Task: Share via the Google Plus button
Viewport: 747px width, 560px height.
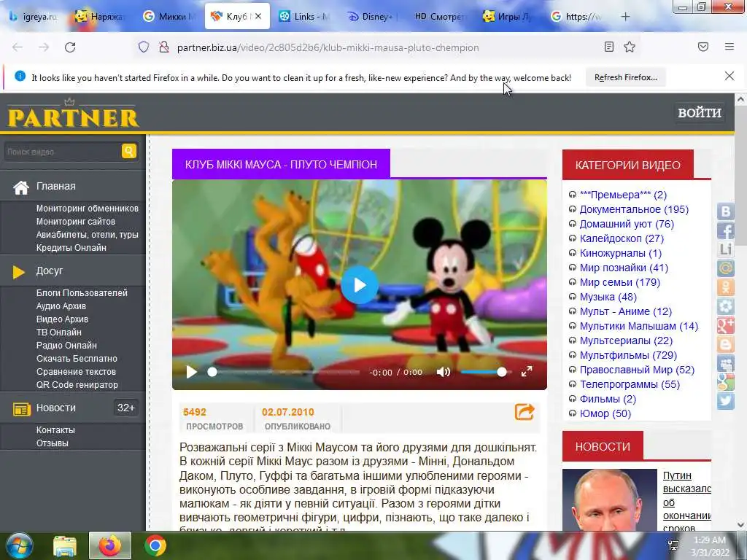Action: [726, 325]
